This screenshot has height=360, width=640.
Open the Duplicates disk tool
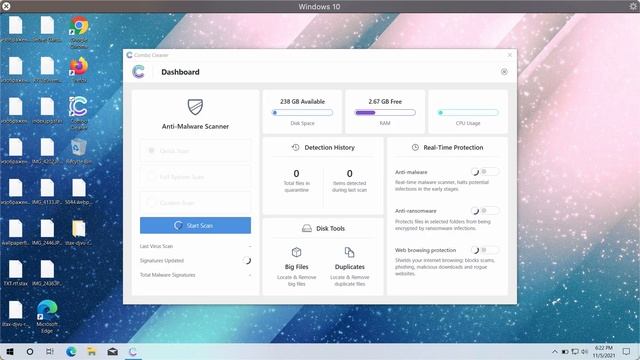(x=350, y=267)
